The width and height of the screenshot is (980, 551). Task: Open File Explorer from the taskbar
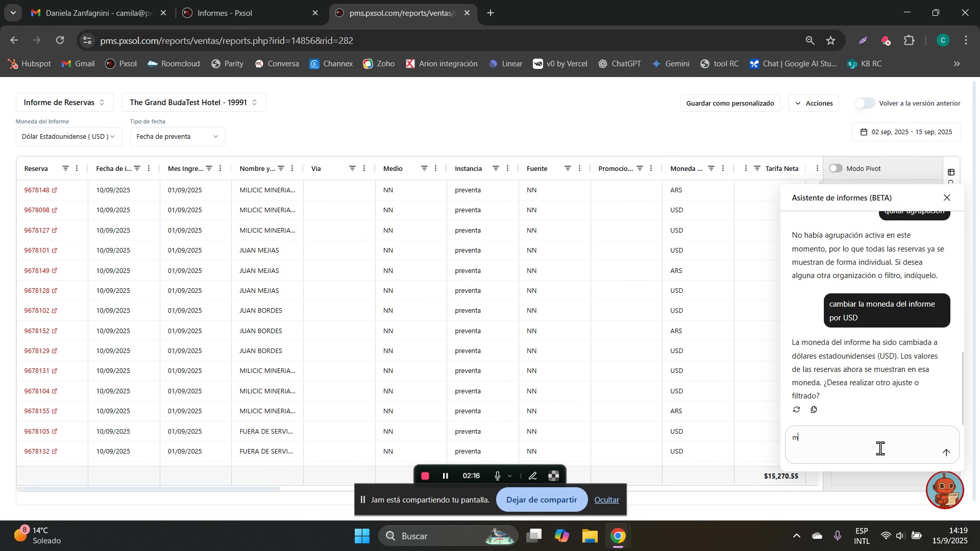[x=590, y=536]
